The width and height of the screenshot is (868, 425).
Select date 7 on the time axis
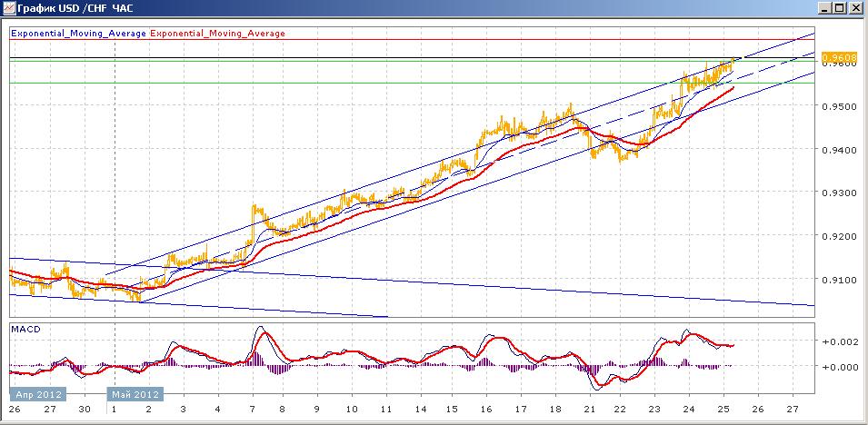(253, 409)
